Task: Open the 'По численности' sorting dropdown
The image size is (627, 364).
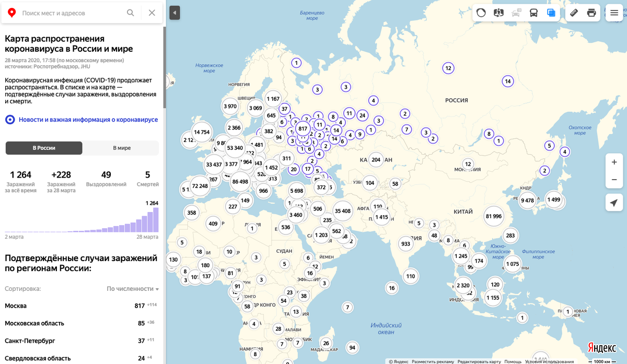Action: 133,289
